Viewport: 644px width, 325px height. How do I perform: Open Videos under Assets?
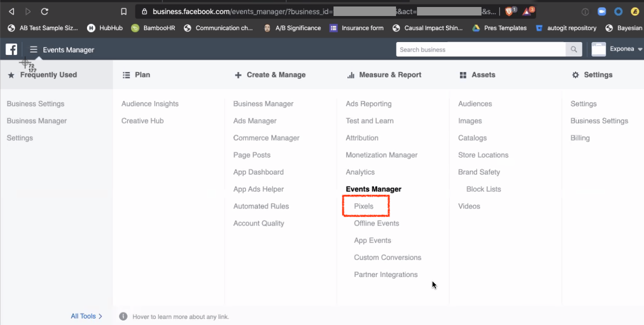pyautogui.click(x=469, y=206)
